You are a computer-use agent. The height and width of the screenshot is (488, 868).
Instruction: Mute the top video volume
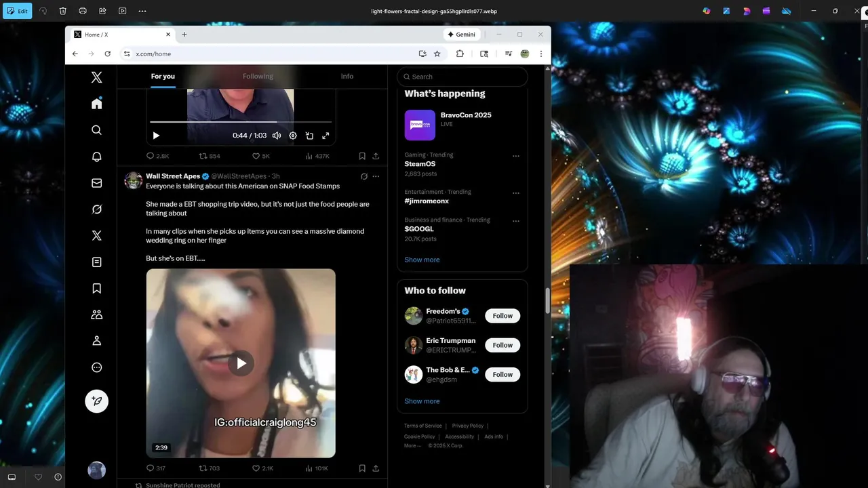tap(277, 136)
